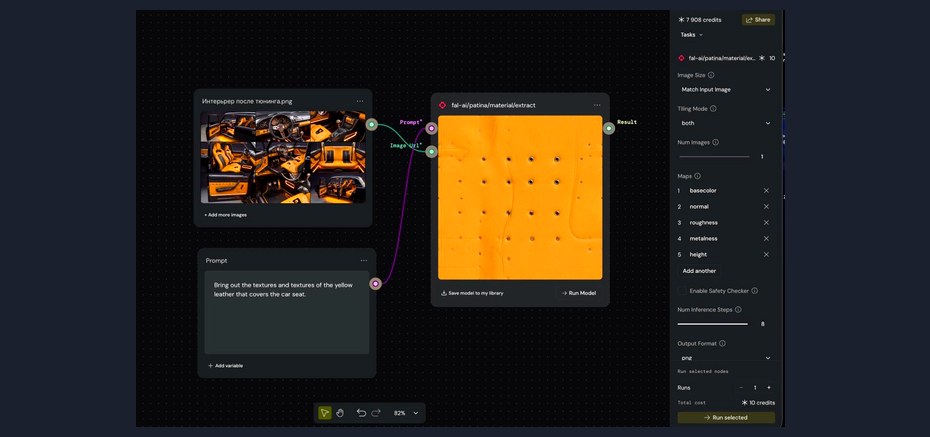This screenshot has height=437, width=930.
Task: Click the Runs count value field
Action: tap(755, 387)
